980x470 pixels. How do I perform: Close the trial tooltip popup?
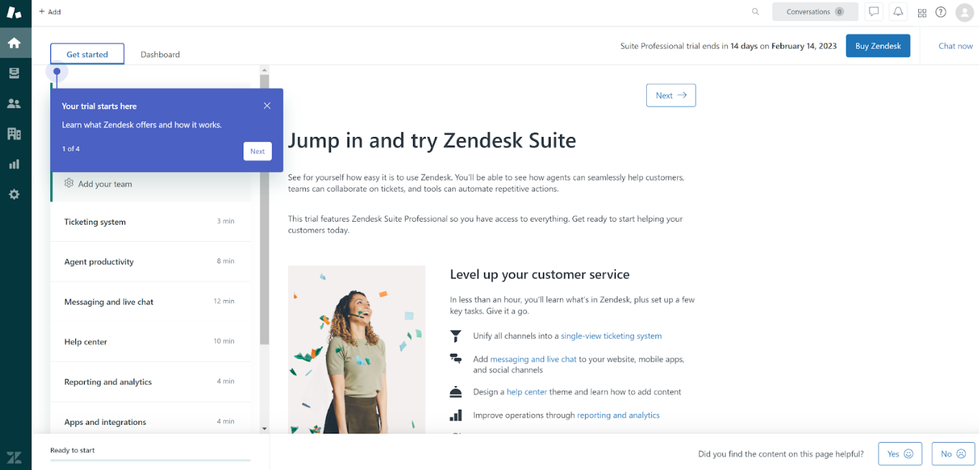click(267, 105)
